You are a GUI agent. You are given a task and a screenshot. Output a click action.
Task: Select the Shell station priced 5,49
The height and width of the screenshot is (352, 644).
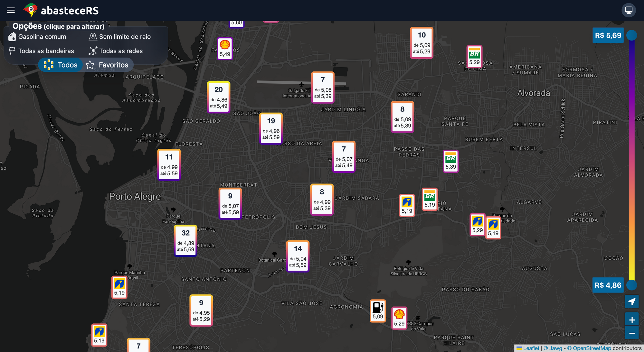225,49
